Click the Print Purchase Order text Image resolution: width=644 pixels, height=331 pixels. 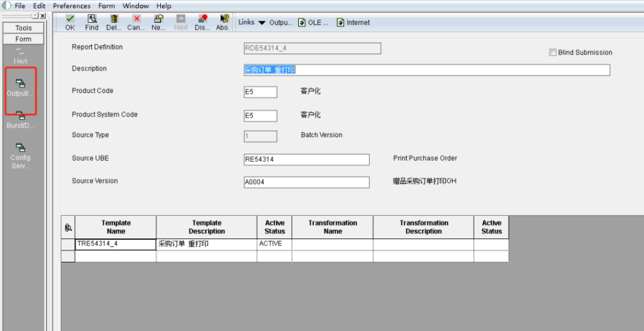[x=425, y=159]
